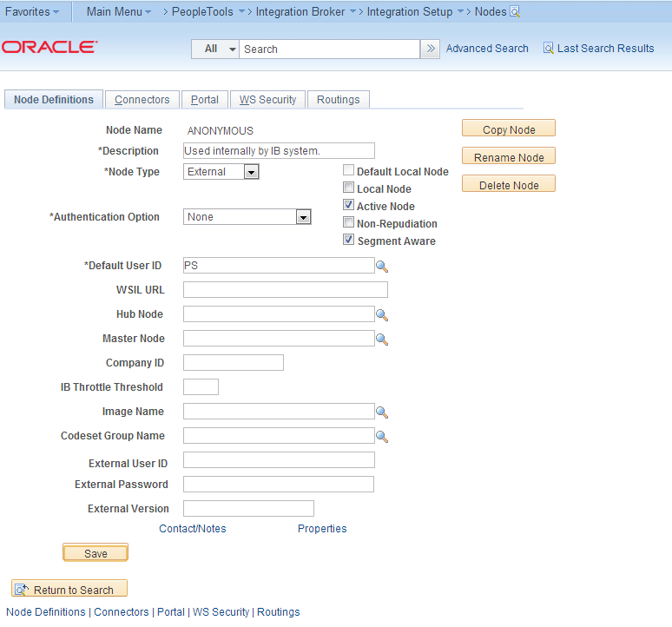Viewport: 672px width, 627px height.
Task: Click the bottom WS Security link
Action: (x=221, y=612)
